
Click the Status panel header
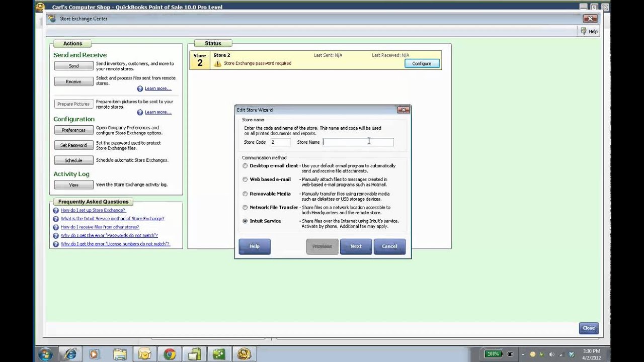click(x=213, y=44)
